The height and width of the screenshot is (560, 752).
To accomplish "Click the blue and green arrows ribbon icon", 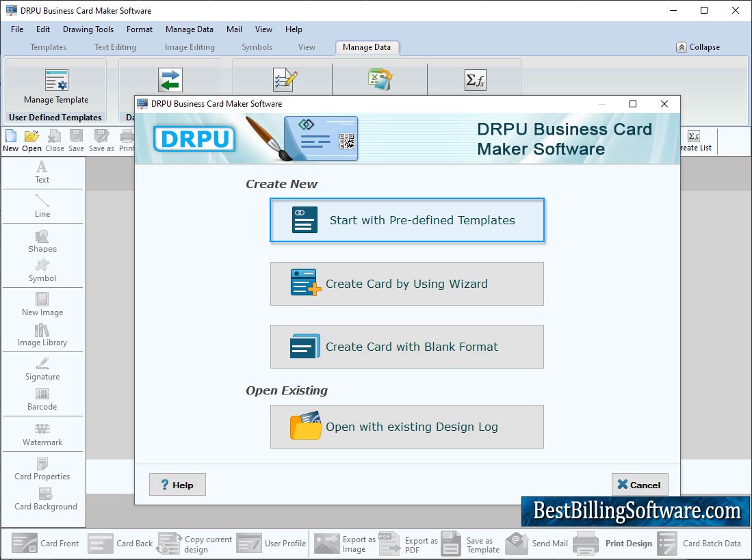I will (x=170, y=80).
